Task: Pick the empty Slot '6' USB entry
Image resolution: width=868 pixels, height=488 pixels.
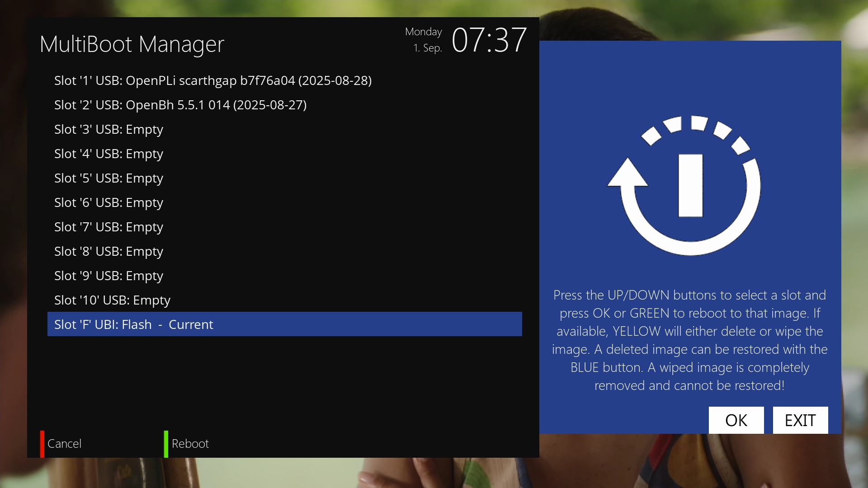Action: pyautogui.click(x=285, y=202)
